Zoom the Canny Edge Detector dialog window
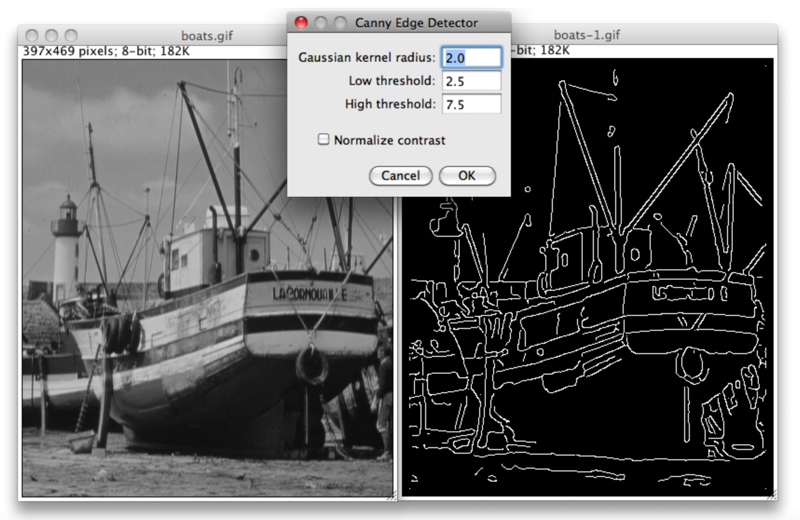Screen dimensions: 800x520 click(341, 22)
